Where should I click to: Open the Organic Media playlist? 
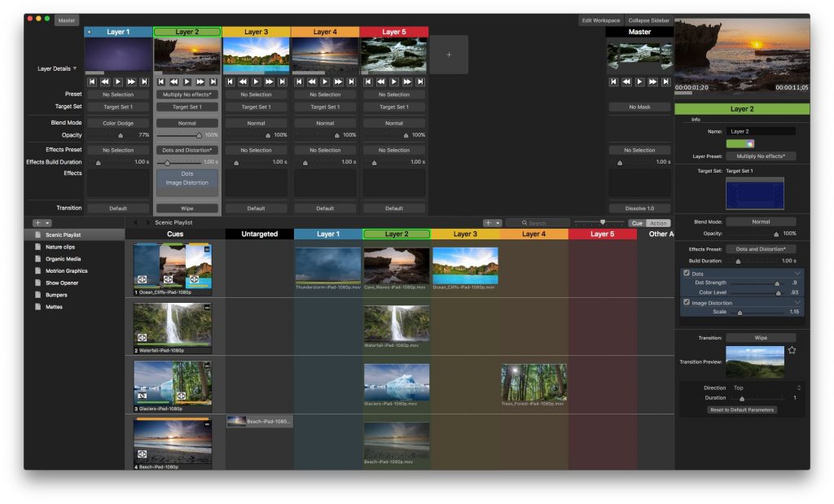click(64, 259)
